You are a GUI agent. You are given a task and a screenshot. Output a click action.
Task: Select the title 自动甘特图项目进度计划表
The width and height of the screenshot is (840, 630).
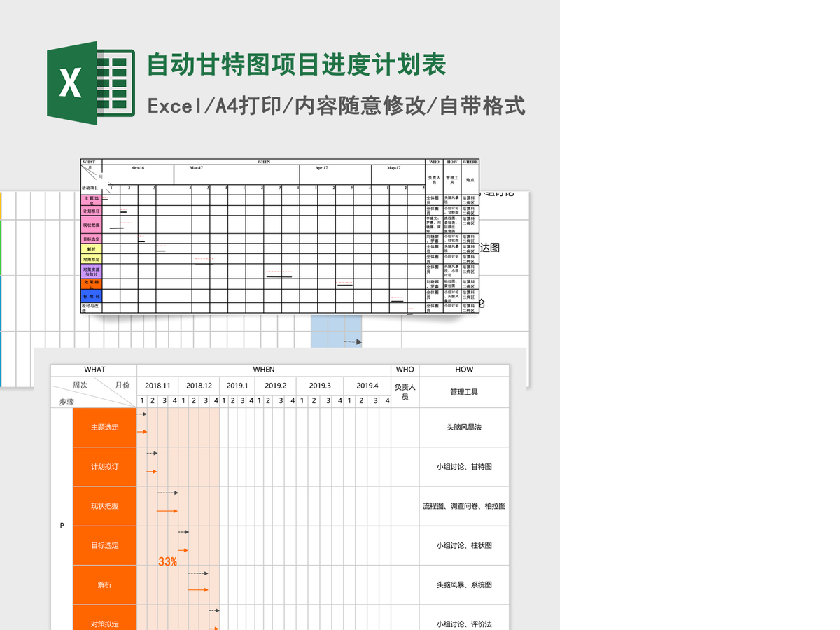coord(297,64)
